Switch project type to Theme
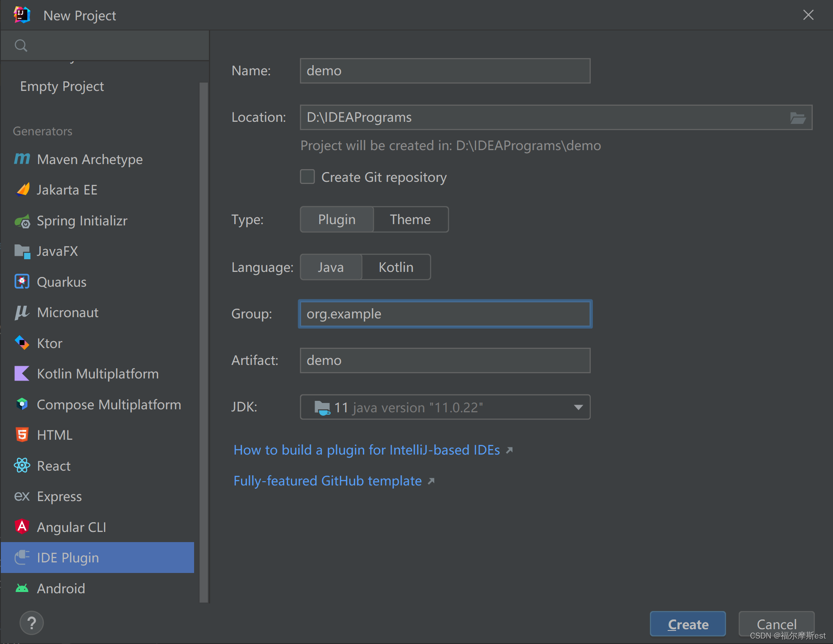Screen dimensions: 833x644 tap(410, 219)
